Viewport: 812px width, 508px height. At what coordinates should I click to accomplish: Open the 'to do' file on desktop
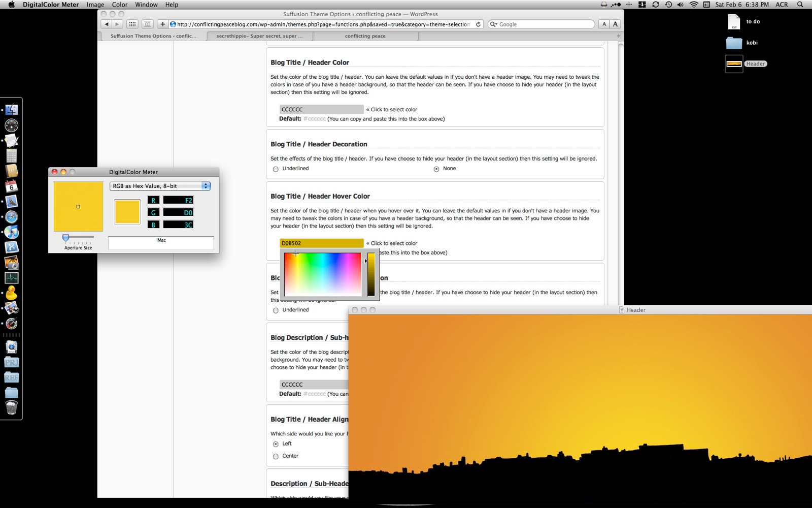(x=734, y=22)
